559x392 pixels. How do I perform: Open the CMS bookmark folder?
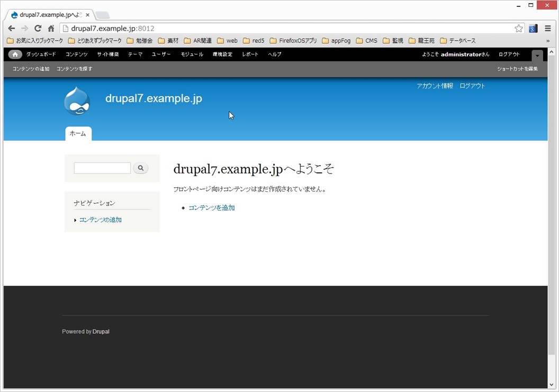[x=367, y=41]
